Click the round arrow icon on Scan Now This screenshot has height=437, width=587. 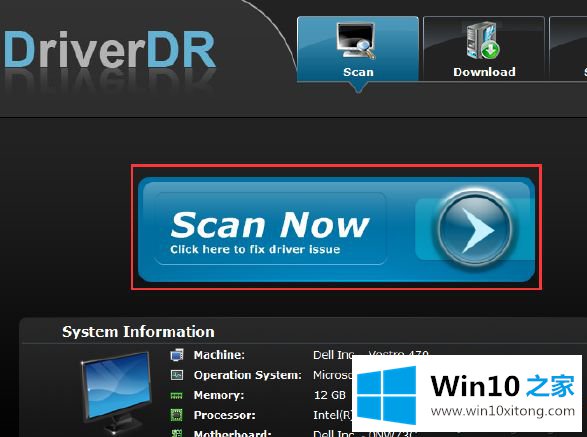tap(475, 228)
